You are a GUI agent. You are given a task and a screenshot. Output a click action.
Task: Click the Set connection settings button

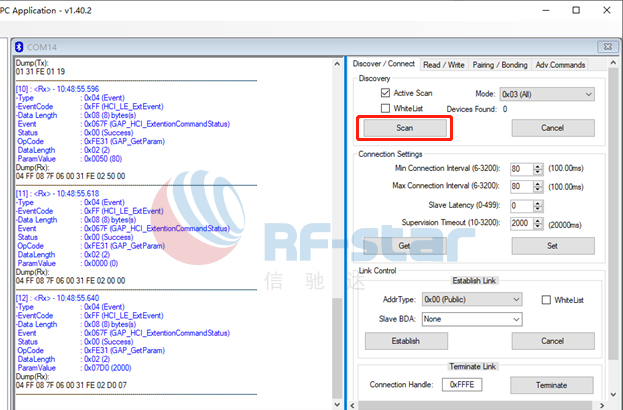[x=553, y=246]
